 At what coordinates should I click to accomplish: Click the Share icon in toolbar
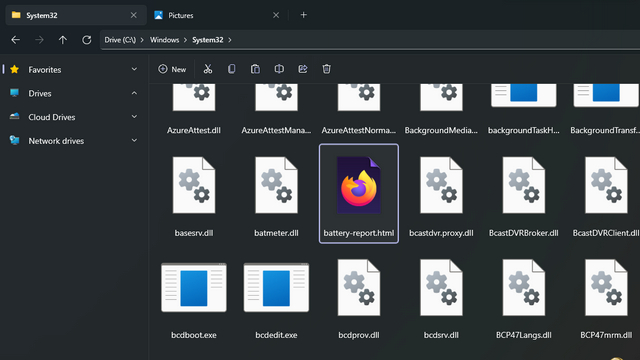303,69
